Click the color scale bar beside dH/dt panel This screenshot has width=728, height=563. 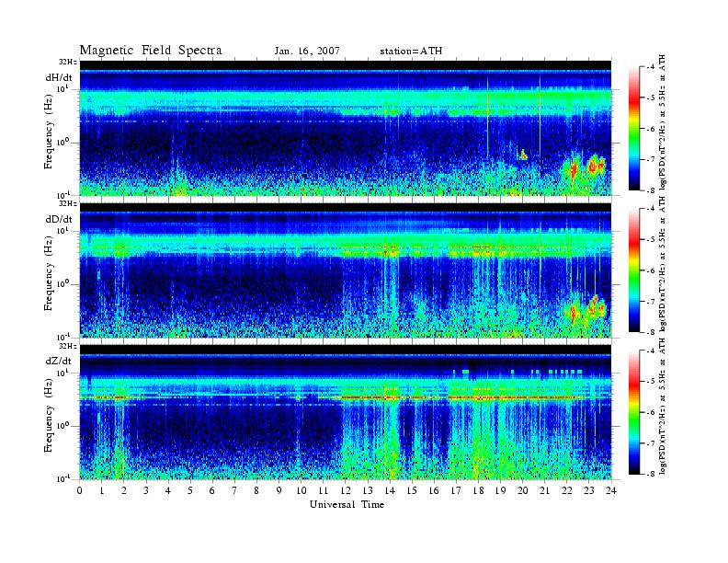tap(634, 129)
